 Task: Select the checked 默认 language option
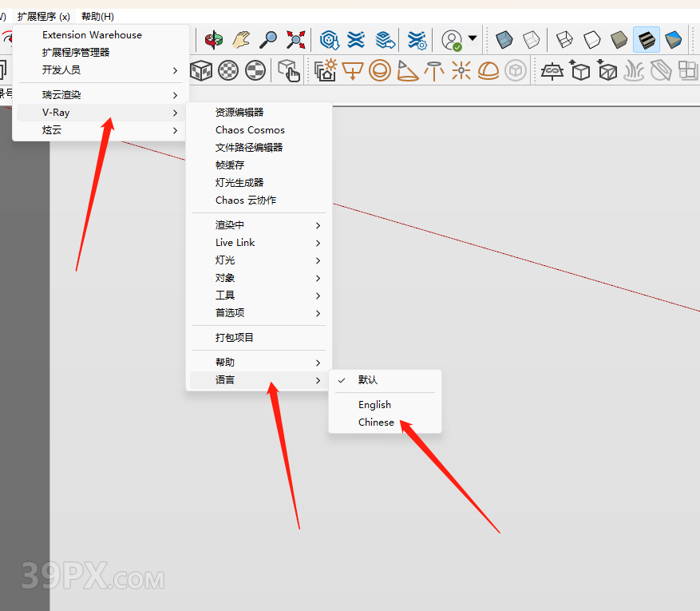pyautogui.click(x=385, y=380)
